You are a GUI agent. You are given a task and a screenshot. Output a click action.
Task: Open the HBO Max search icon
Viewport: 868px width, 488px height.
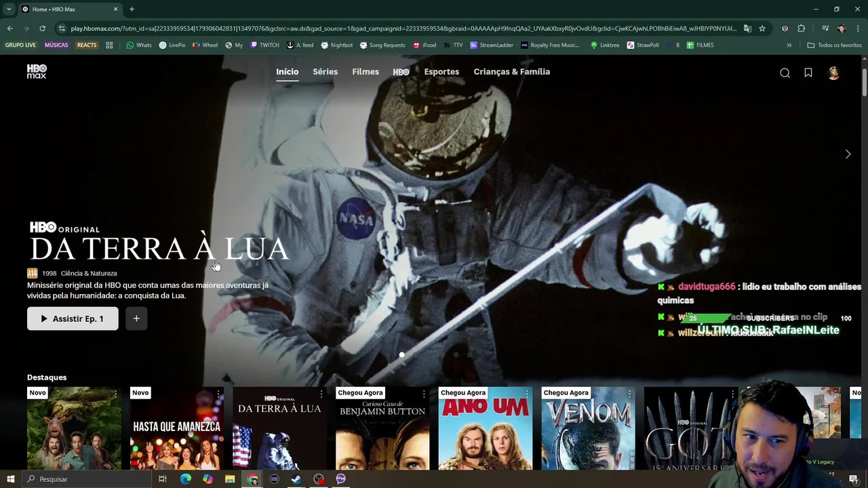pyautogui.click(x=785, y=73)
